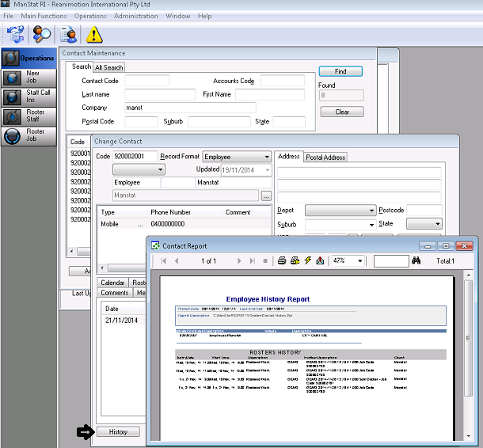The image size is (483, 448).
Task: Click the contact document toolbar icon
Action: tap(69, 34)
